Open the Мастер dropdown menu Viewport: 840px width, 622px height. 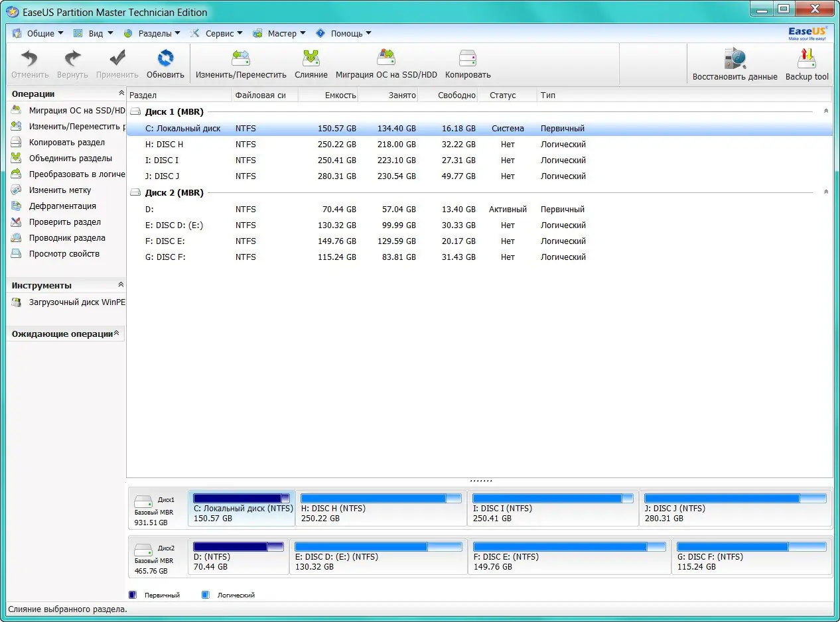pos(279,32)
